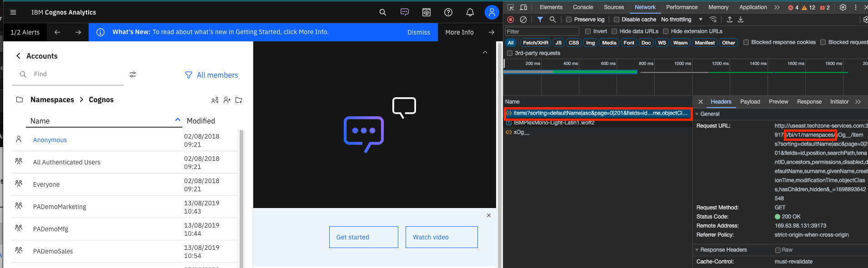Click the eye icon in Cognos header

pos(426,12)
